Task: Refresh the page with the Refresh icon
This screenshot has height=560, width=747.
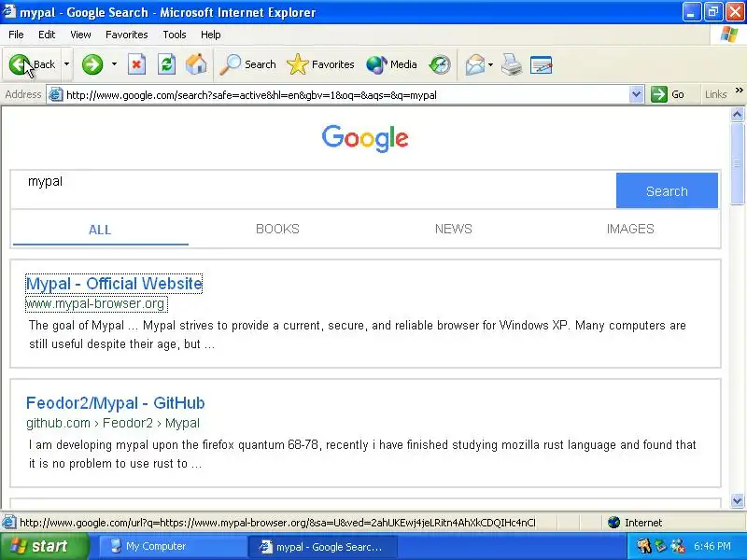Action: coord(166,64)
